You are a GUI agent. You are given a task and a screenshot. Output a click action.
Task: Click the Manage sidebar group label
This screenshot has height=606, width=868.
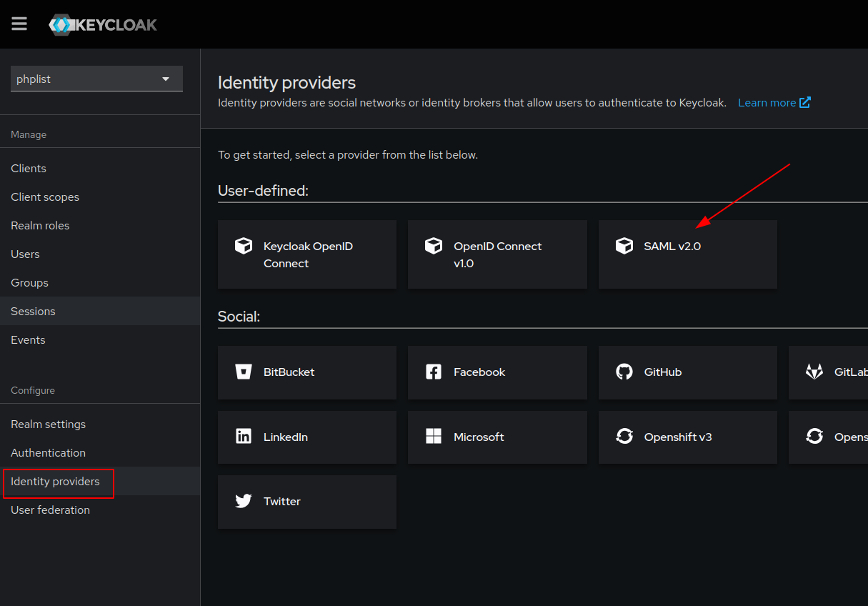pos(29,134)
